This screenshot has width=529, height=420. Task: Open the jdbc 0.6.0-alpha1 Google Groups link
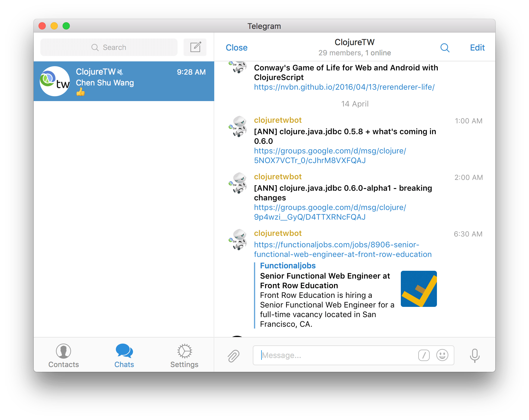tap(330, 212)
